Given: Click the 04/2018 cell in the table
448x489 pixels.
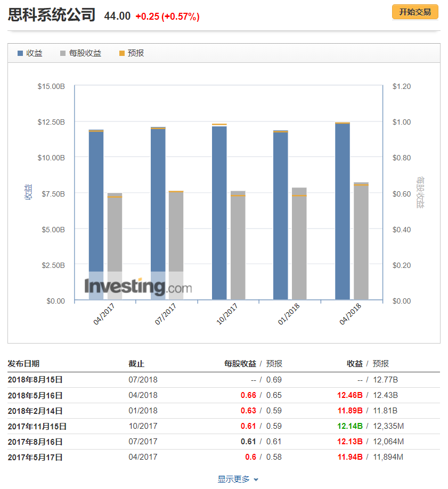Looking at the screenshot, I should point(143,395).
